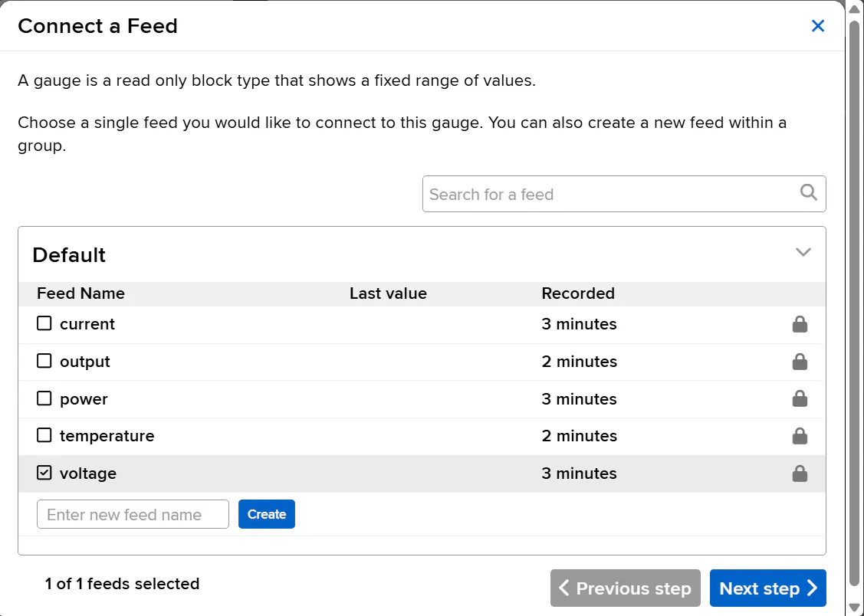
Task: Click '3 minutes' in the current row
Action: click(x=579, y=324)
